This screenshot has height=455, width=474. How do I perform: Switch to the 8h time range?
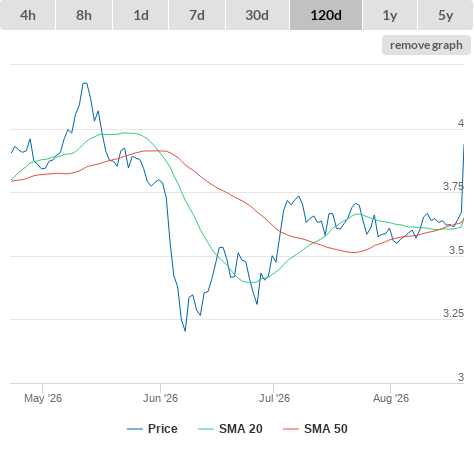pyautogui.click(x=84, y=15)
